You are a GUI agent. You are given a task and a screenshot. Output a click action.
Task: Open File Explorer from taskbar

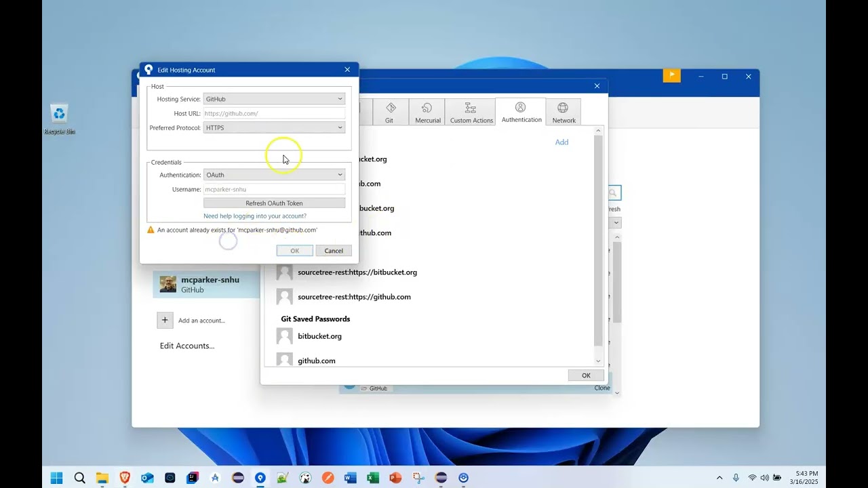(102, 478)
